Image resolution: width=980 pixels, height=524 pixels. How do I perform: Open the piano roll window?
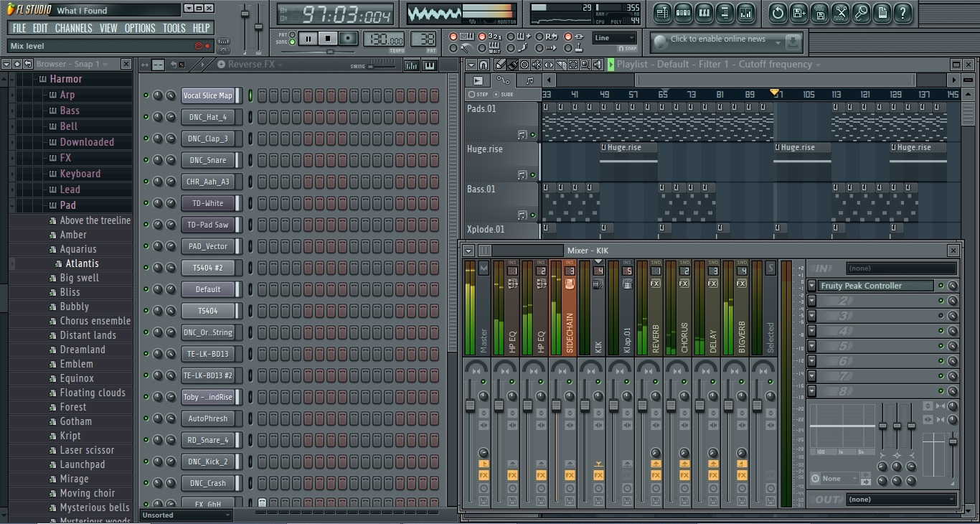[x=704, y=12]
